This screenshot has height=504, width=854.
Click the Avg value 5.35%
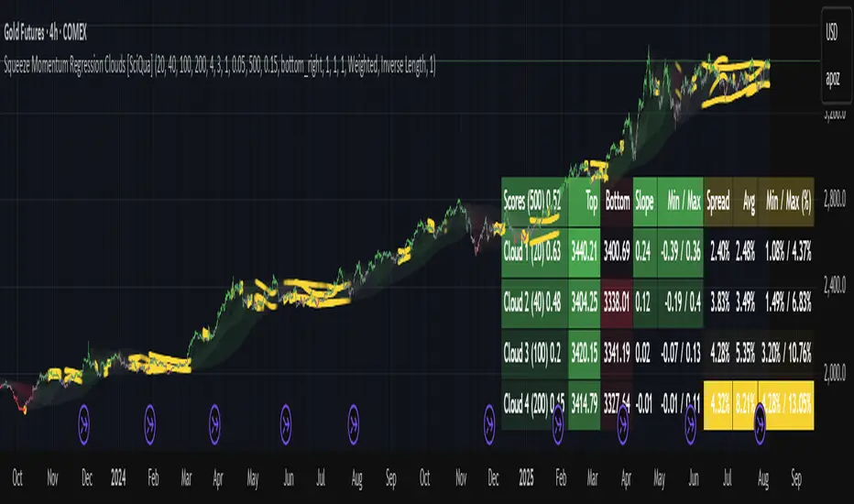click(746, 354)
